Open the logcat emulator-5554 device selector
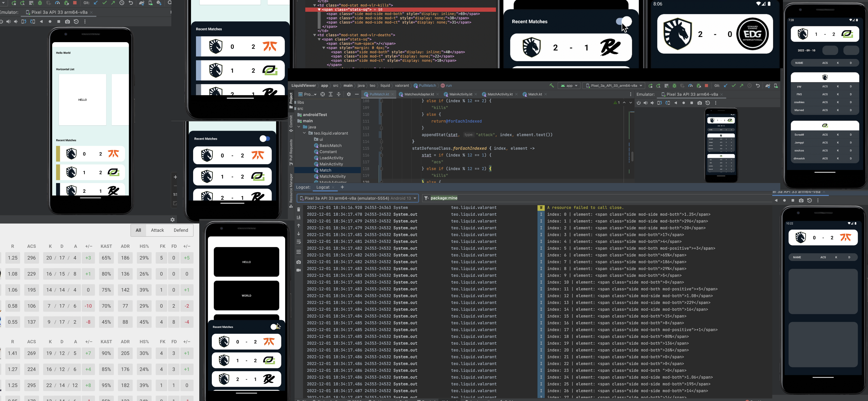 357,198
